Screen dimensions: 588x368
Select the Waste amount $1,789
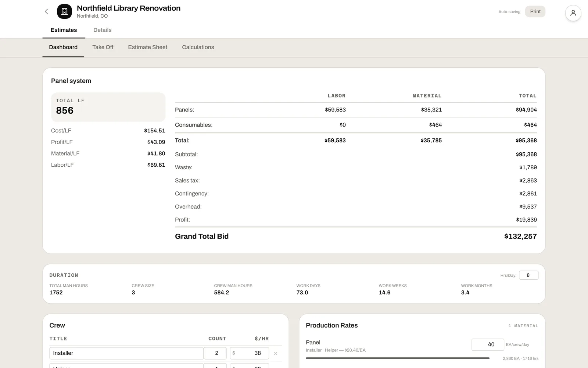(528, 167)
